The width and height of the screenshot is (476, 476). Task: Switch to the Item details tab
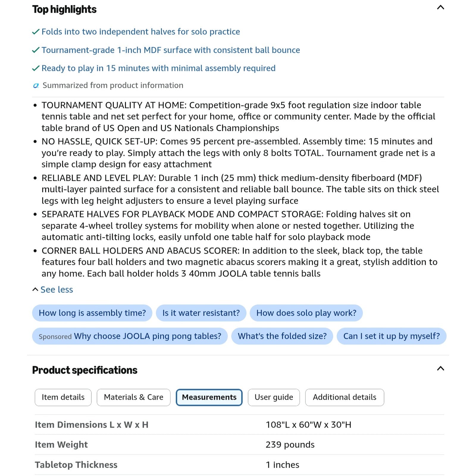(63, 397)
